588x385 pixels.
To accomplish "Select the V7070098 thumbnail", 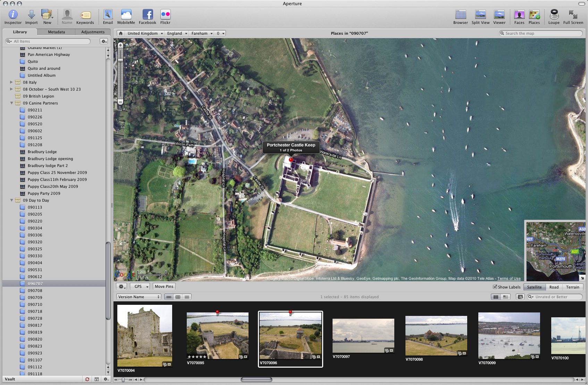I will (x=436, y=335).
